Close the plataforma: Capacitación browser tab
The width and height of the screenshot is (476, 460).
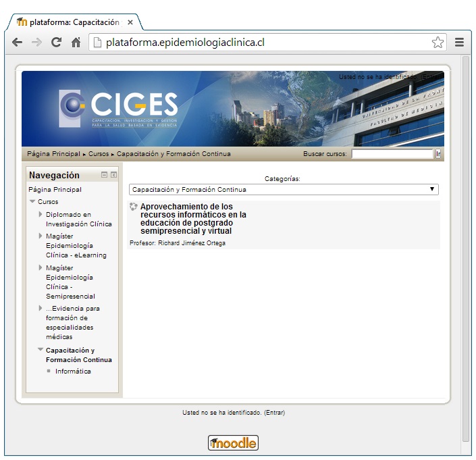tap(130, 22)
